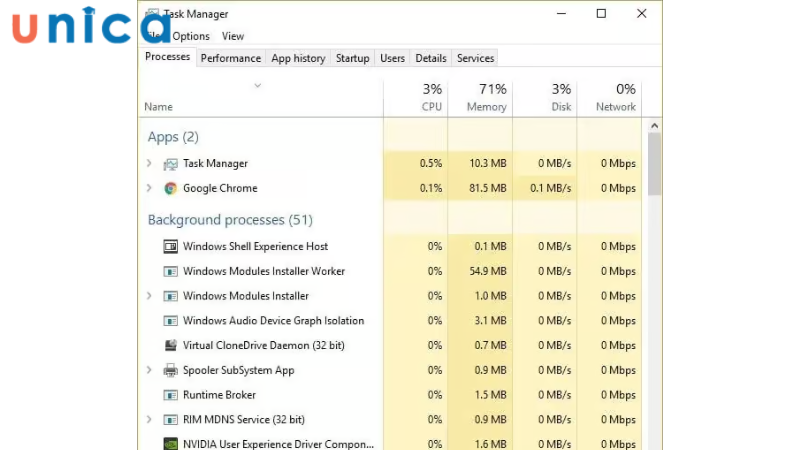Click the vertical scrollbar thumb
Viewport: 800px width, 450px height.
point(655,164)
